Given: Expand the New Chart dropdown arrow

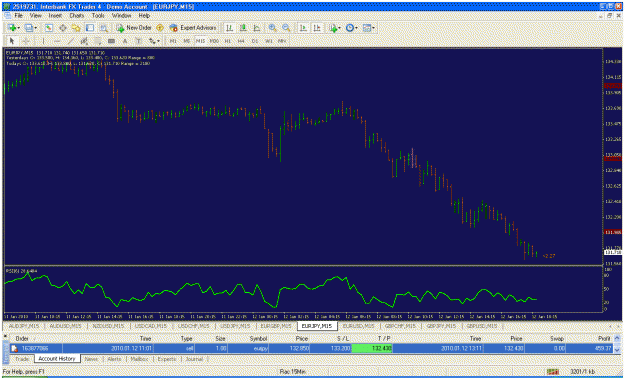Looking at the screenshot, I should click(x=18, y=28).
